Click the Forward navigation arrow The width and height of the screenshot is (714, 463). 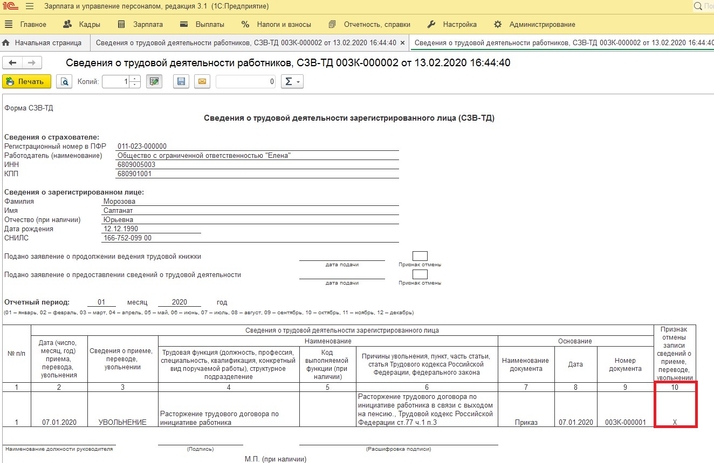(29, 63)
